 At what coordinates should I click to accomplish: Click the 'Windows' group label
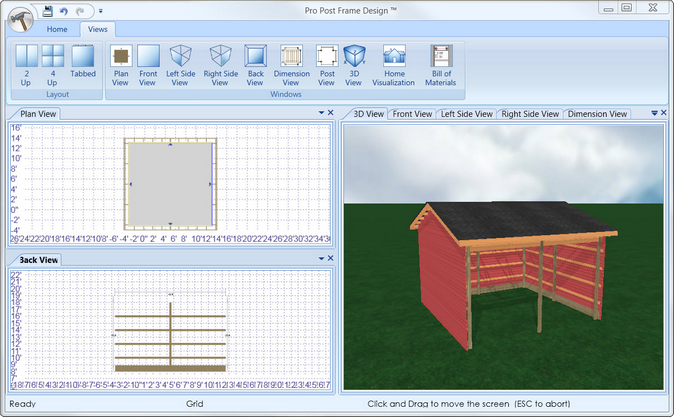click(x=285, y=94)
